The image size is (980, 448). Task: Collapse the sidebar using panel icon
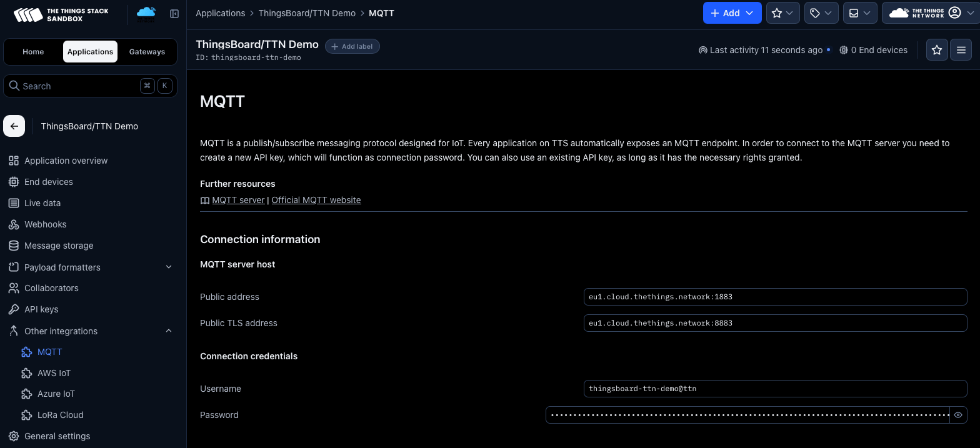click(x=174, y=14)
